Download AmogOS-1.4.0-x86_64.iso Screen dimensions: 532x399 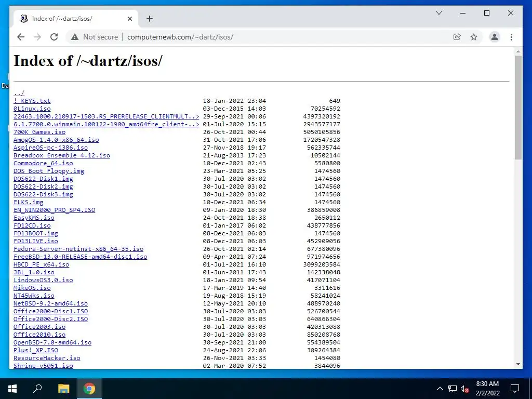56,140
